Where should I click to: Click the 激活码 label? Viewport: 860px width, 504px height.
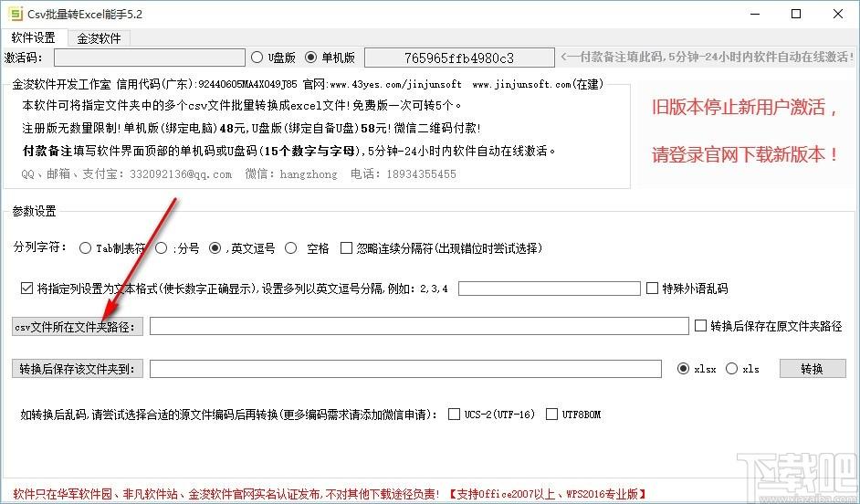(24, 58)
